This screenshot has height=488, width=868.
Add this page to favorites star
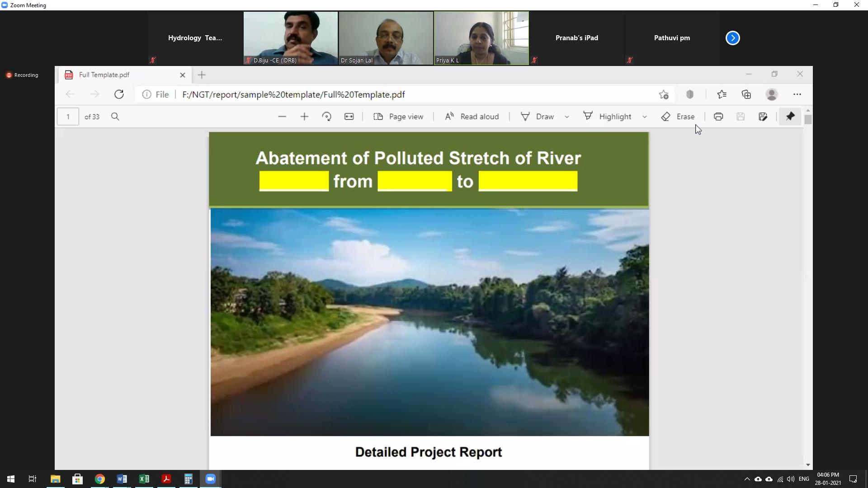pos(664,94)
